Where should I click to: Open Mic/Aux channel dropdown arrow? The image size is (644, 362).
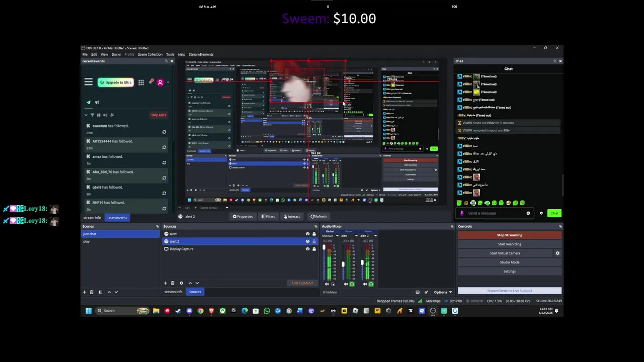[x=337, y=236]
